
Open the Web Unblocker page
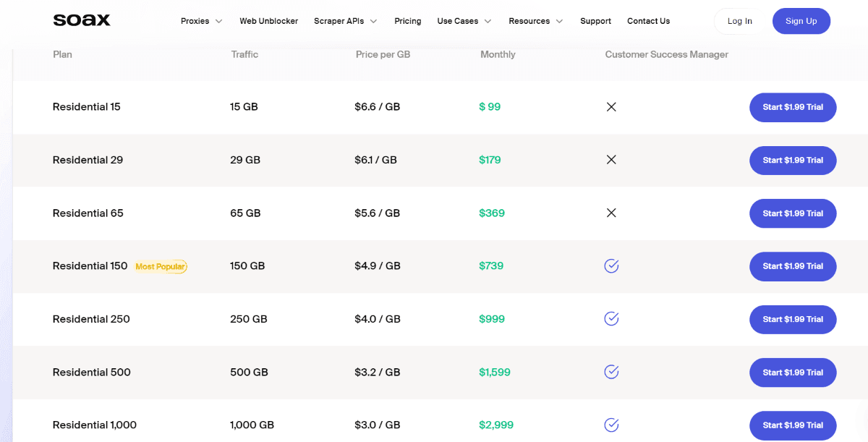click(x=269, y=21)
